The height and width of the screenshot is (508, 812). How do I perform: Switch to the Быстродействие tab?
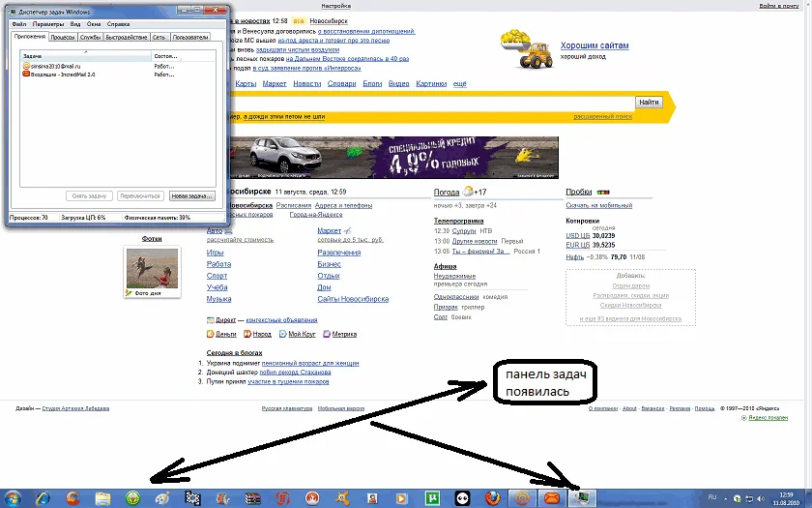tap(127, 38)
